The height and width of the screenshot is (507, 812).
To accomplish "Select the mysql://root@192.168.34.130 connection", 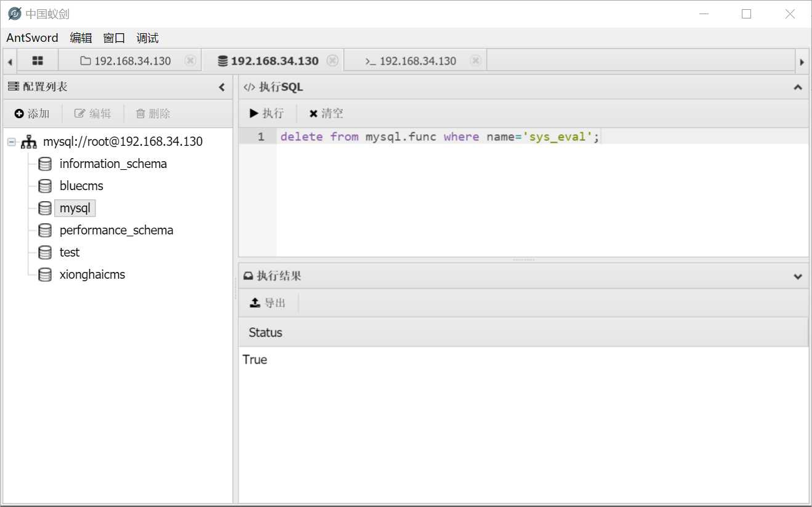I will coord(123,142).
